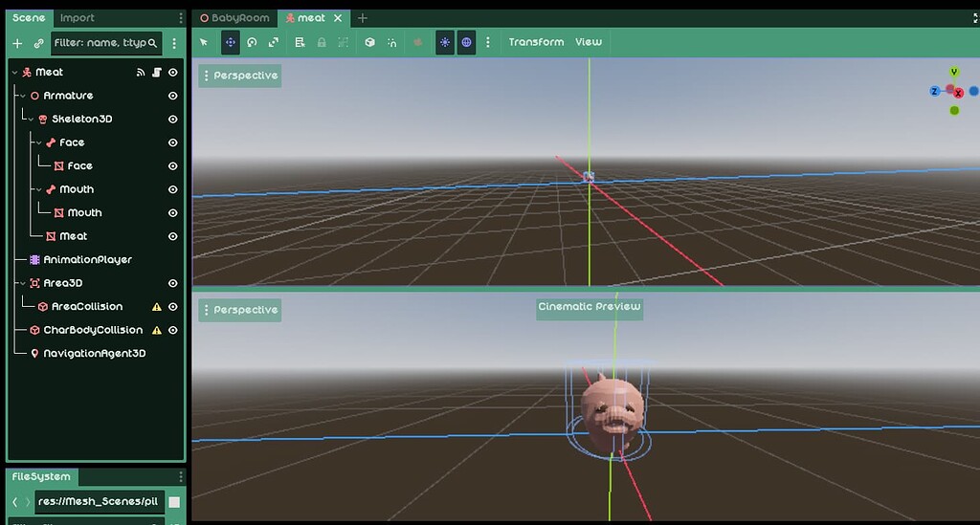Toggle the snap magnet icon

click(391, 42)
